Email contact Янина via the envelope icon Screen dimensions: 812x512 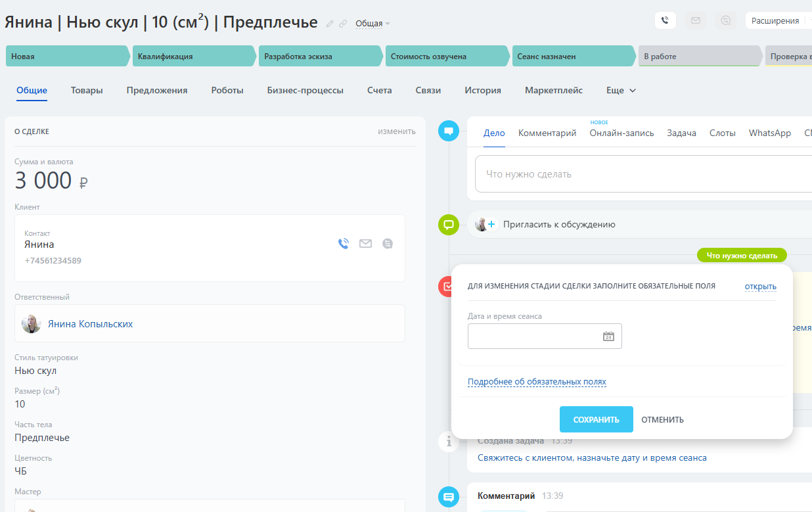tap(365, 244)
